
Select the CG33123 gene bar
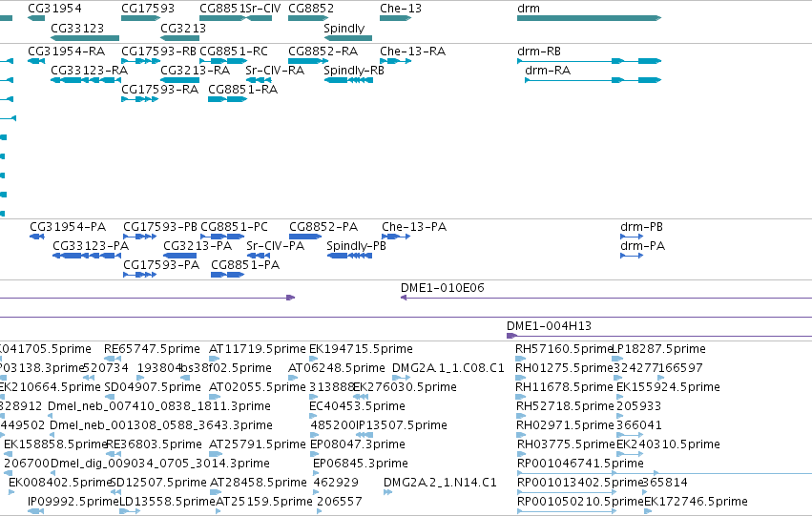pyautogui.click(x=85, y=38)
